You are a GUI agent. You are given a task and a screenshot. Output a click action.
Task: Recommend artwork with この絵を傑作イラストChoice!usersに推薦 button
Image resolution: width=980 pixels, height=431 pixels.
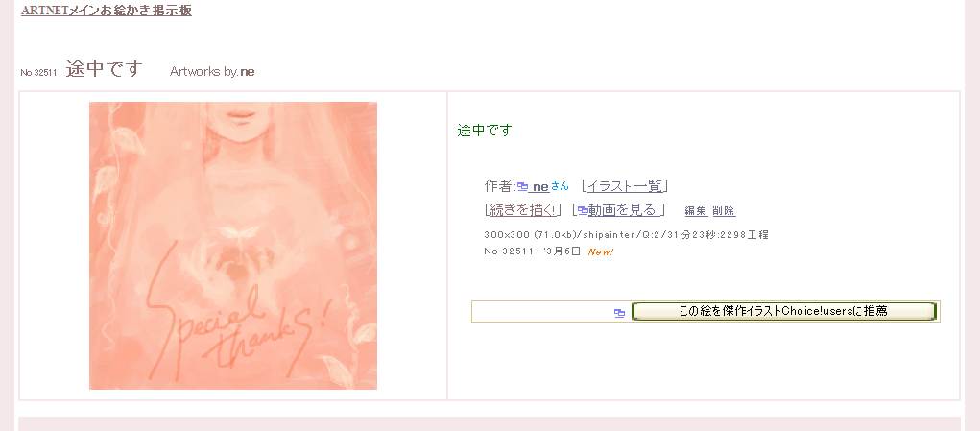(x=784, y=311)
